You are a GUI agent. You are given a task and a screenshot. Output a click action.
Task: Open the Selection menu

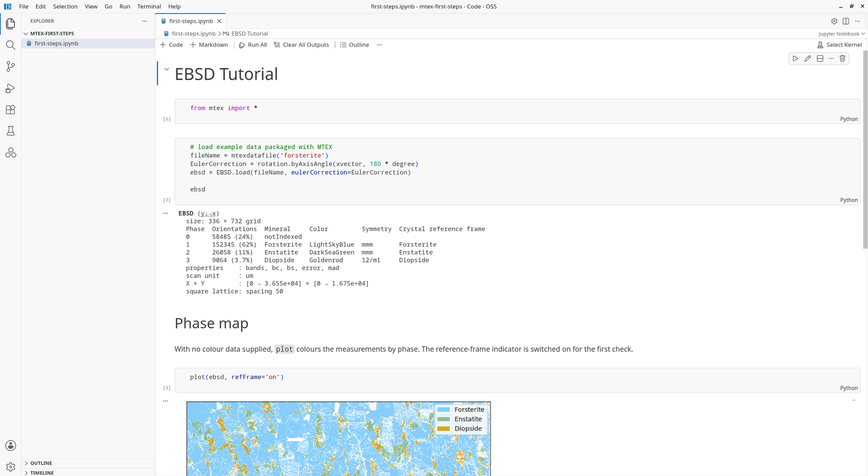pyautogui.click(x=65, y=7)
